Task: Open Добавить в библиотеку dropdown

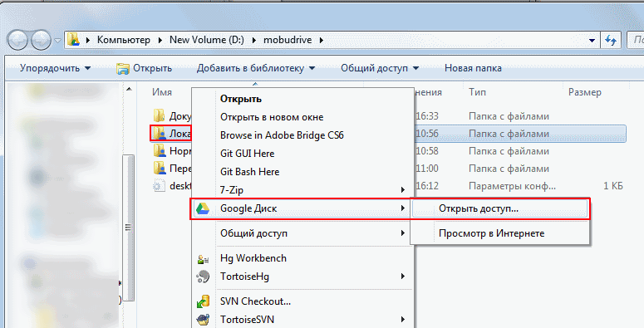Action: coord(255,68)
